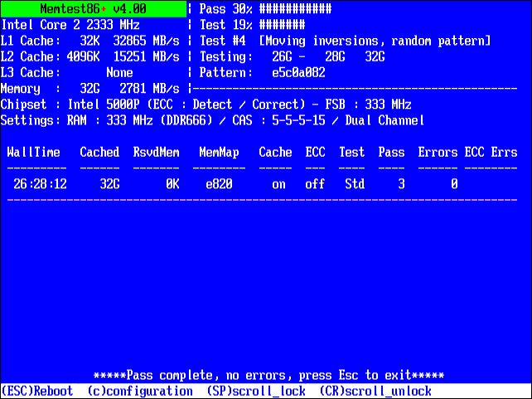Select the L2 Cache 15251 MB/s speed
This screenshot has height=399, width=532.
[146, 56]
